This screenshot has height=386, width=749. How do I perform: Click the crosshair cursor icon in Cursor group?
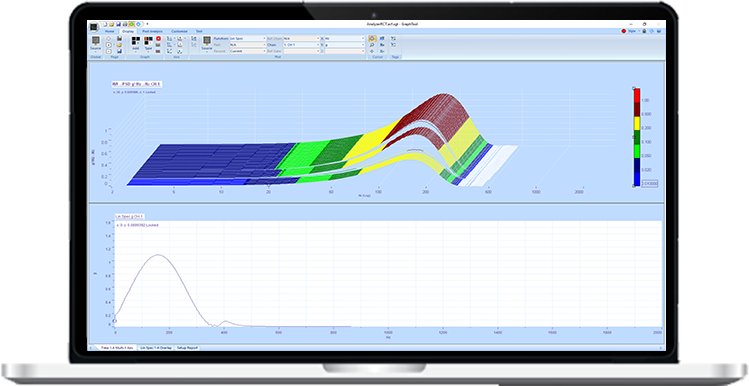click(372, 51)
